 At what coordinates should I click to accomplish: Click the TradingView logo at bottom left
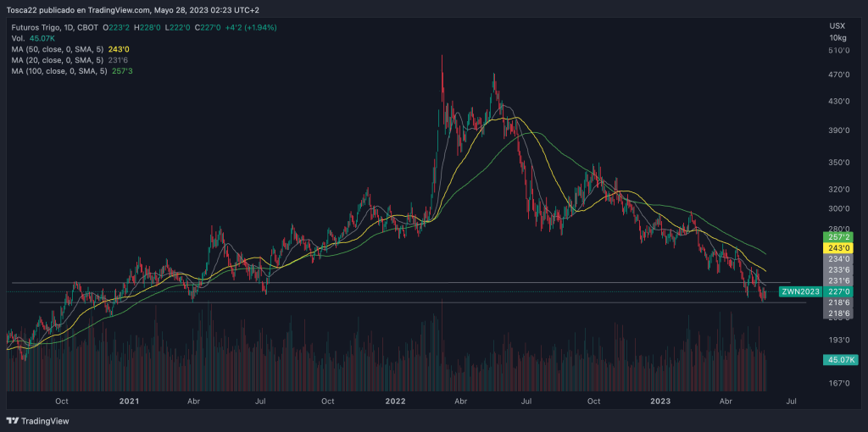pos(38,421)
